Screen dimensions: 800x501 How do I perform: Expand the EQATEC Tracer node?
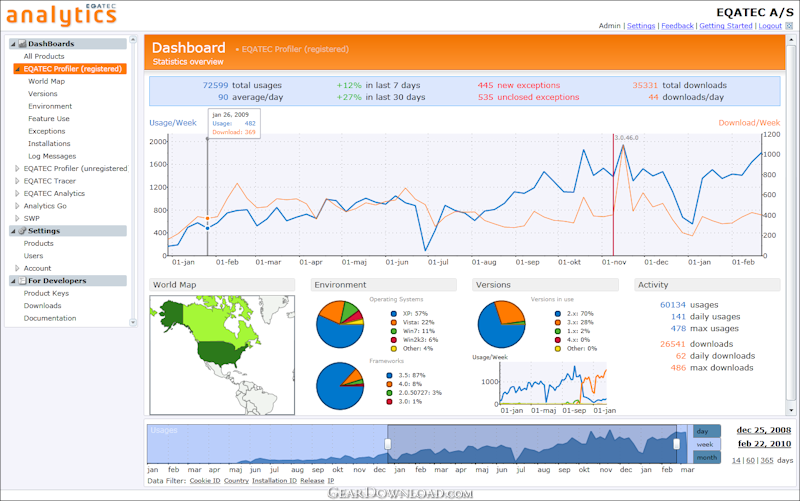point(17,181)
